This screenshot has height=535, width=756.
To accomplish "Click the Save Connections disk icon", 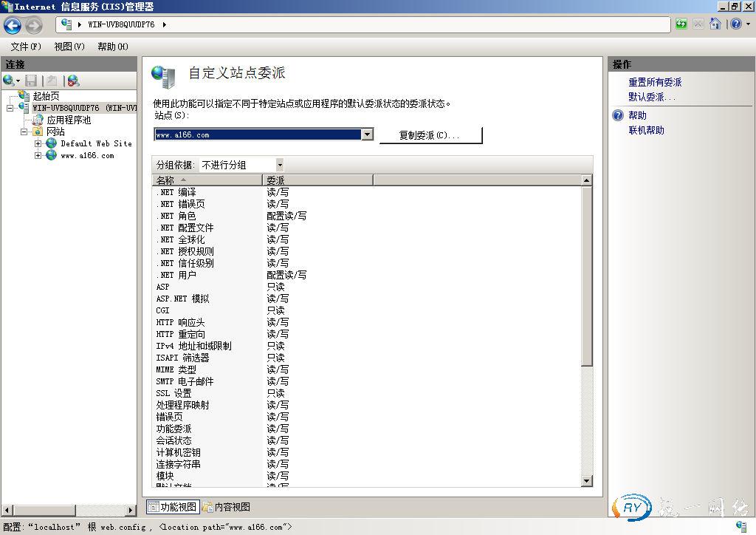I will [x=30, y=80].
